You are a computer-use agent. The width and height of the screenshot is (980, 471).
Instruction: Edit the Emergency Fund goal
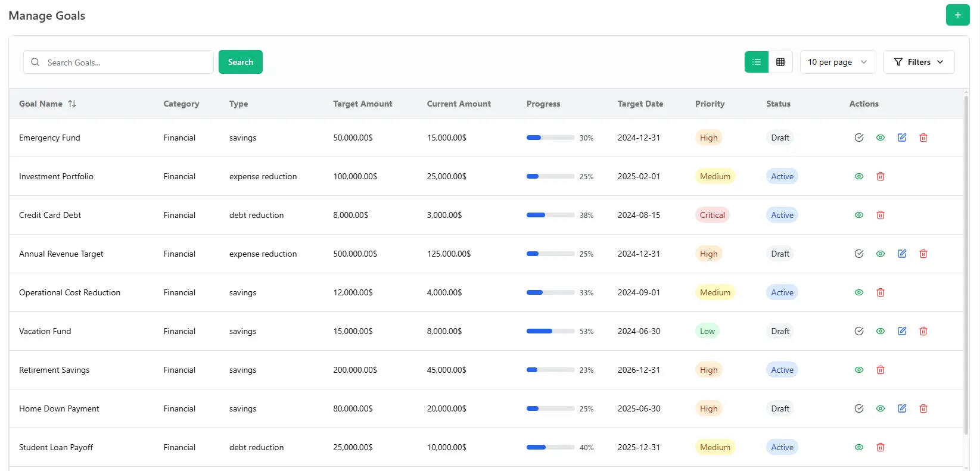[902, 138]
